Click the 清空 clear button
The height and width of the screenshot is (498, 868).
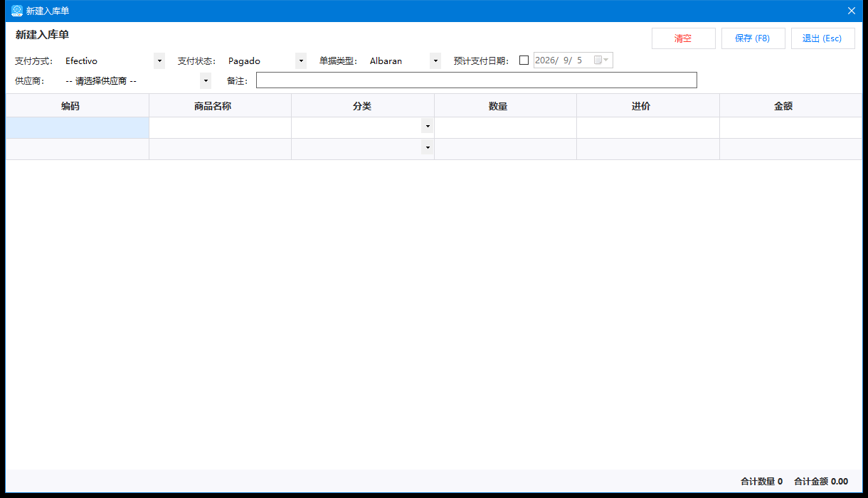click(683, 38)
